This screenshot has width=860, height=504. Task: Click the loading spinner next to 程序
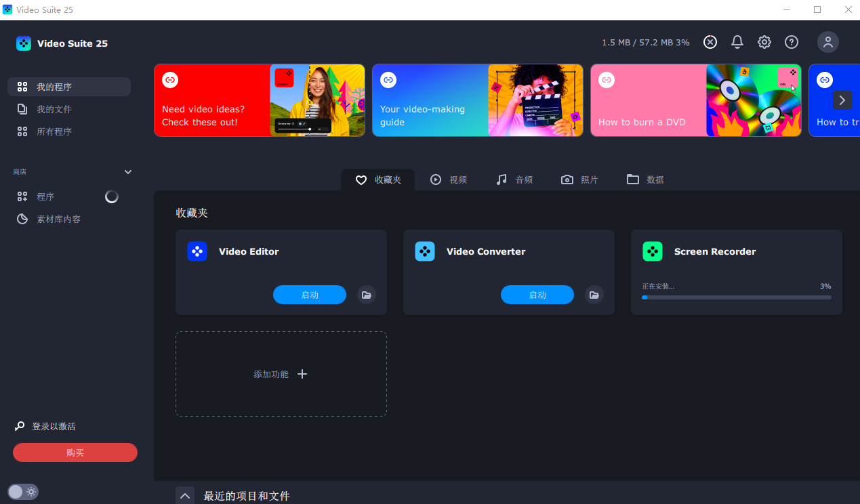(x=112, y=196)
